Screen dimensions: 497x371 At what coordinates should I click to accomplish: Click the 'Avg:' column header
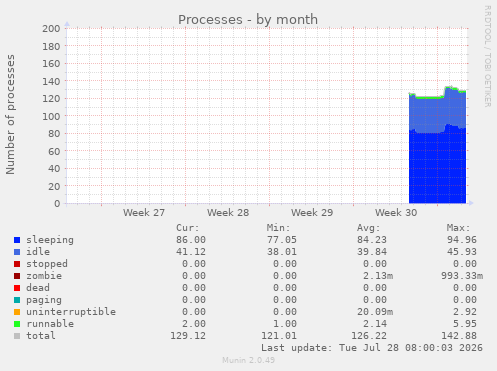click(x=369, y=228)
